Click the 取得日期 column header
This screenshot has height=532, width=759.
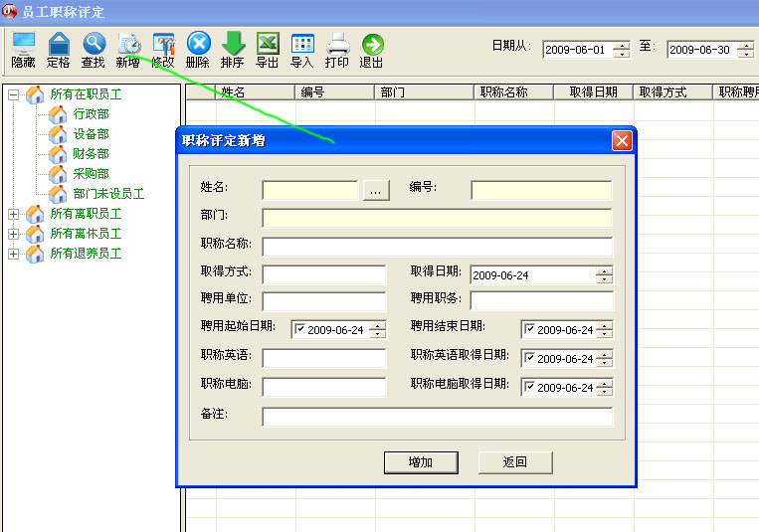click(594, 91)
